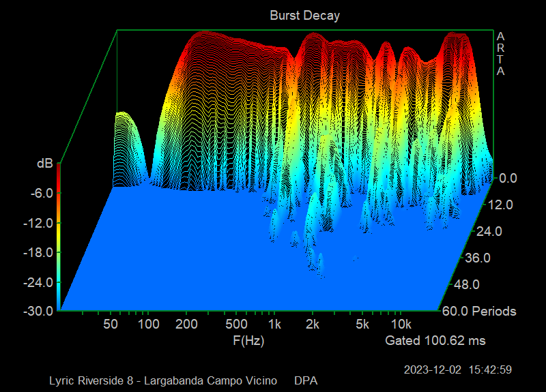Click the 'Burst Decay' chart title
The image size is (546, 392).
point(304,16)
